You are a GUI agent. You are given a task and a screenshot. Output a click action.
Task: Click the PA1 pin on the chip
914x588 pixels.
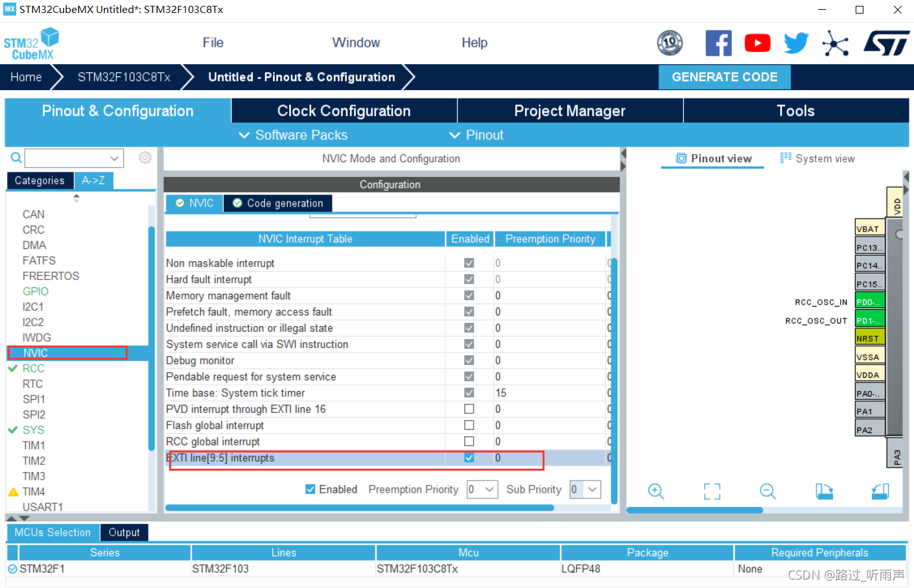(x=870, y=411)
